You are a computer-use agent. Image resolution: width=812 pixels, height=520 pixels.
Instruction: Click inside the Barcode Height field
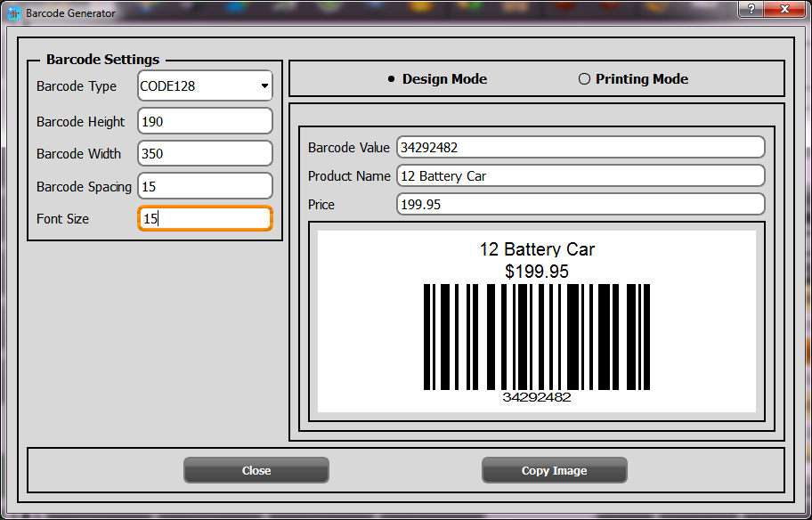[204, 121]
